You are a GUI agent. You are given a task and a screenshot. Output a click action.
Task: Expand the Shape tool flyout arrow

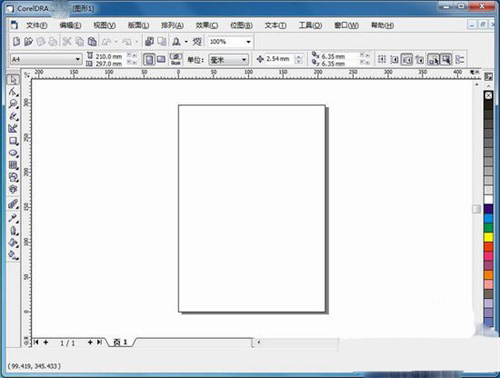click(x=17, y=95)
